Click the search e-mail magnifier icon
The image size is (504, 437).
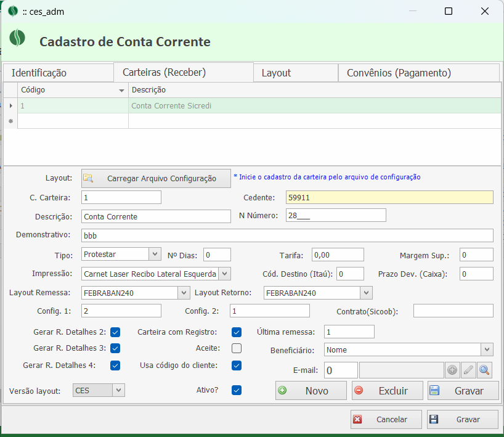pyautogui.click(x=484, y=370)
